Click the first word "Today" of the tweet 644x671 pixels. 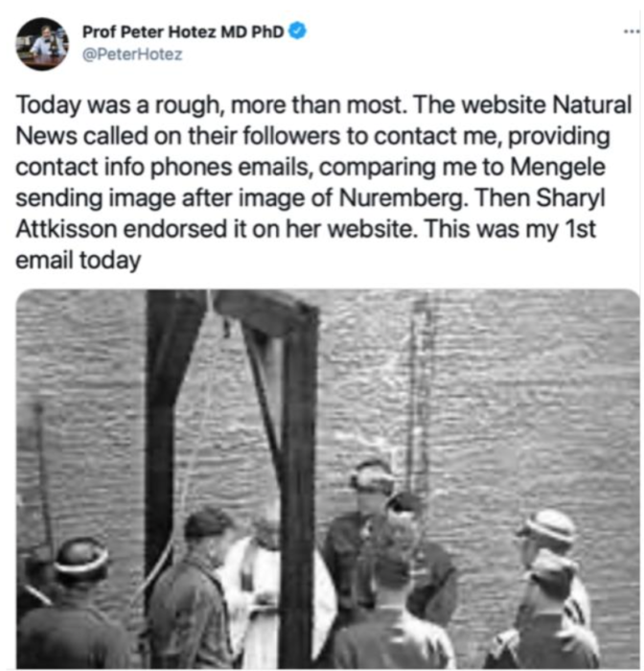coord(48,105)
